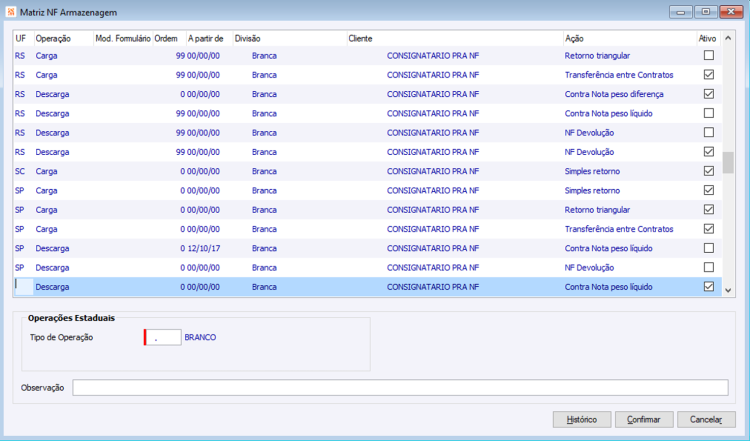This screenshot has height=441, width=750.
Task: Click CONSIGNATARIO PRA NF in the SC row
Action: (x=433, y=171)
